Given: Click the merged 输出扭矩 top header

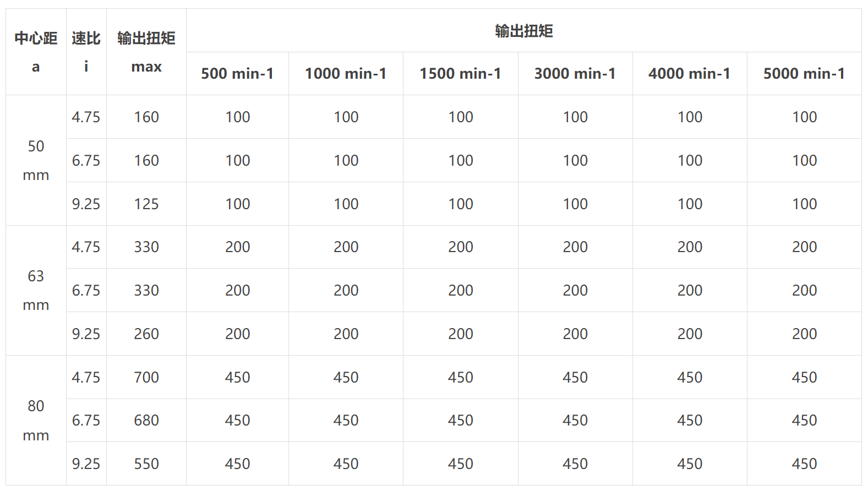Looking at the screenshot, I should point(524,31).
